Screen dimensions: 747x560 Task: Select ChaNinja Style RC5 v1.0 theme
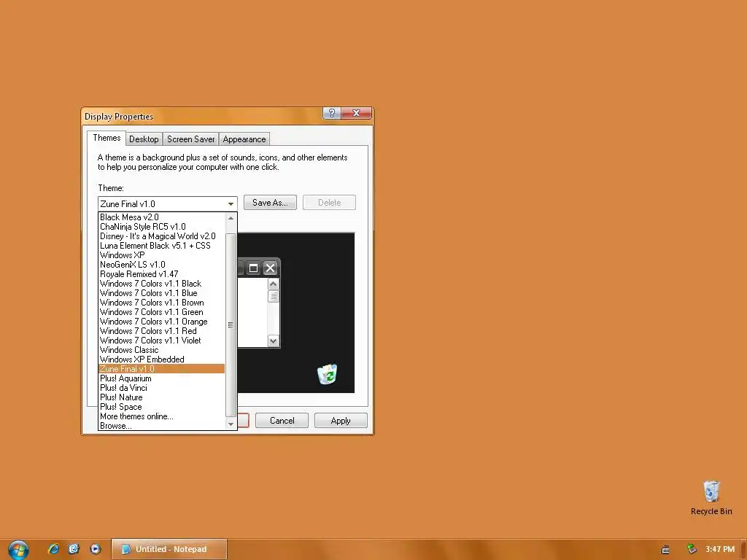(161, 227)
